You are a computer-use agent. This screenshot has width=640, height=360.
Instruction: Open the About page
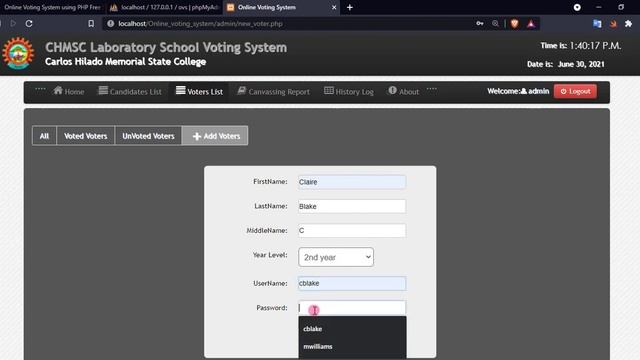[404, 91]
